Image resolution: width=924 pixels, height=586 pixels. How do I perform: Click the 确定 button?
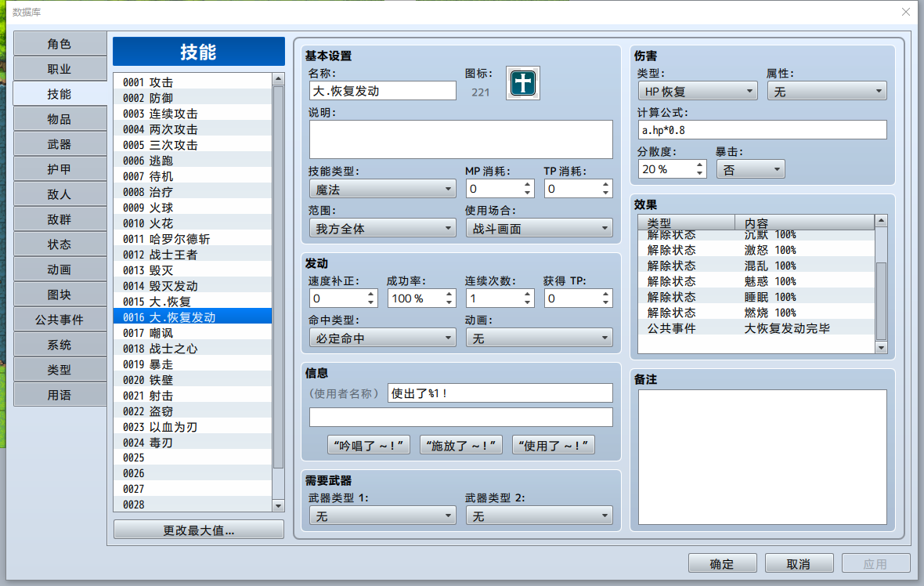pyautogui.click(x=723, y=563)
